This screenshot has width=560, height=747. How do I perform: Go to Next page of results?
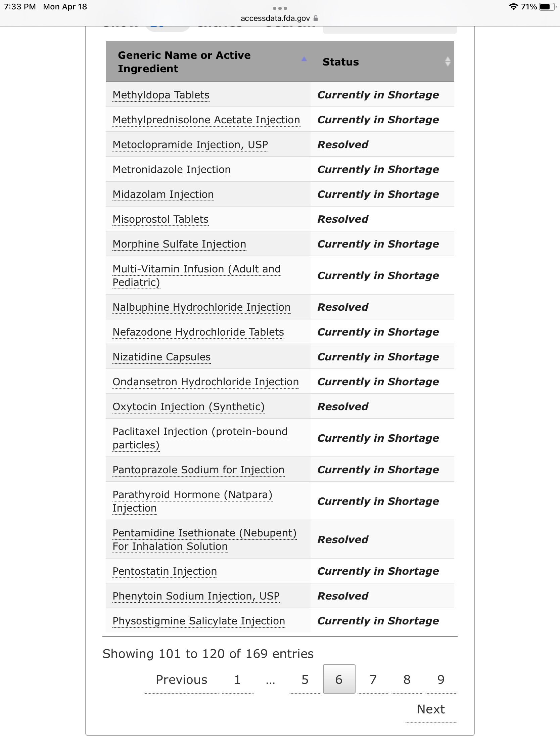pyautogui.click(x=431, y=709)
